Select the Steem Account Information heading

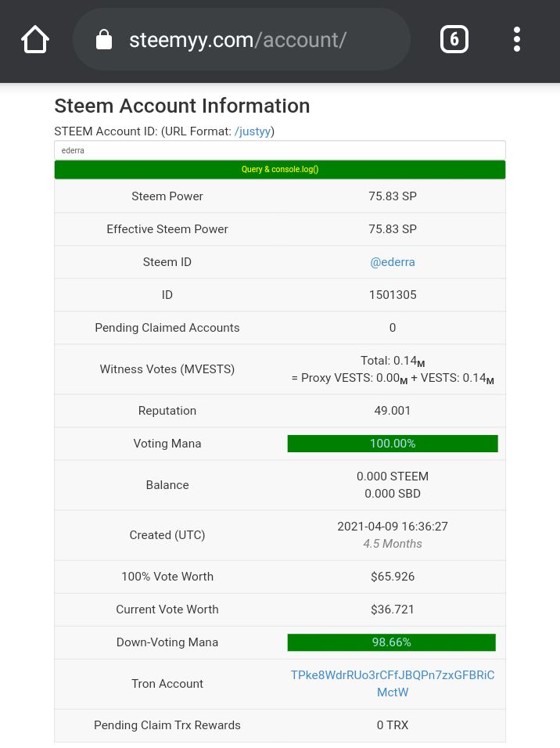[182, 106]
